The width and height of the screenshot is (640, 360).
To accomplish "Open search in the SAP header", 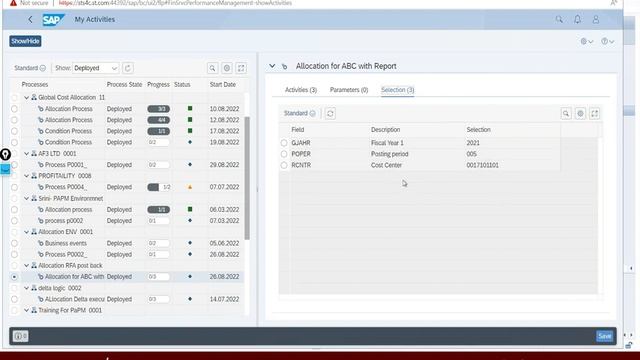I will point(559,19).
